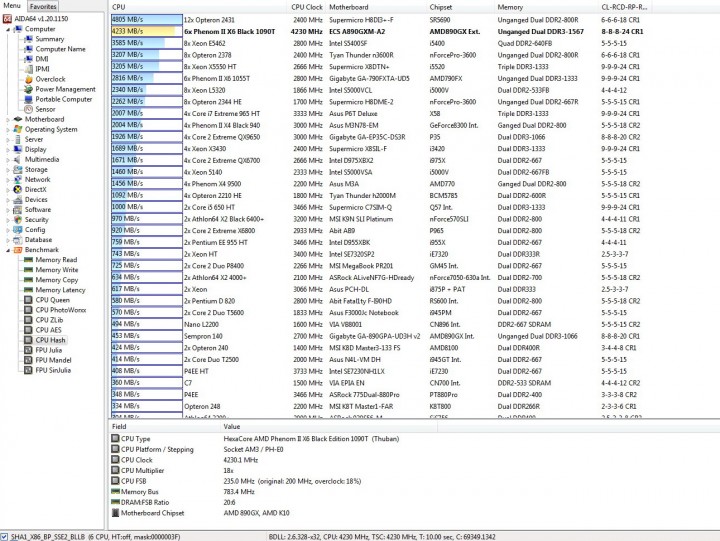The width and height of the screenshot is (720, 541).
Task: Switch to the Favorites tab
Action: 43,6
